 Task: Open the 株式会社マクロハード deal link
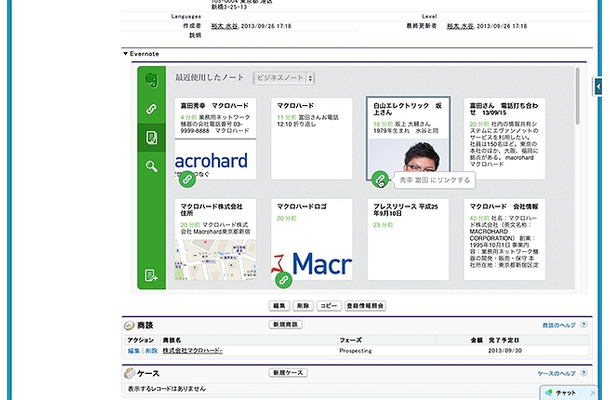pos(193,351)
